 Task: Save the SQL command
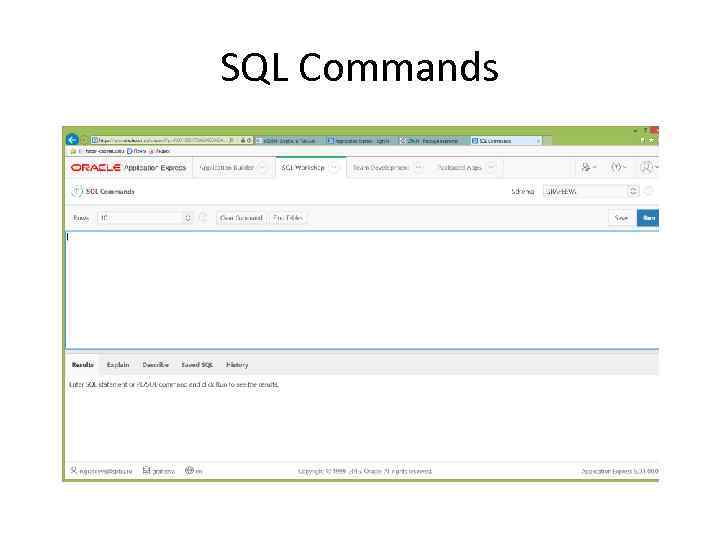tap(621, 218)
